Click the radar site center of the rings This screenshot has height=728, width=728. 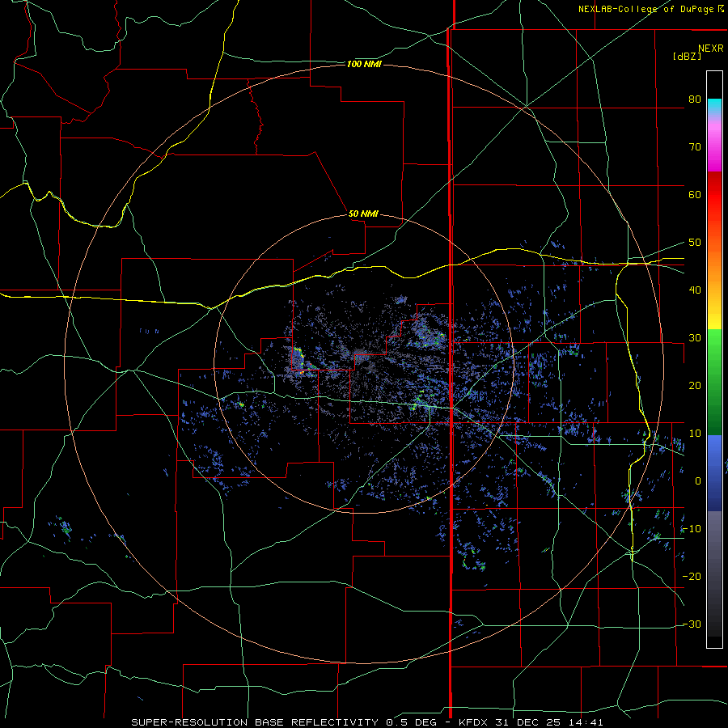[364, 364]
